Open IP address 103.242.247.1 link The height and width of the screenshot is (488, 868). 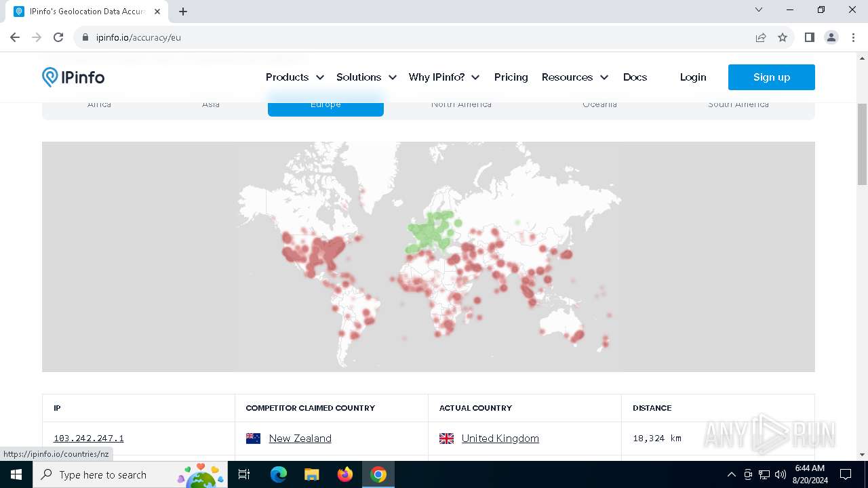pyautogui.click(x=89, y=439)
